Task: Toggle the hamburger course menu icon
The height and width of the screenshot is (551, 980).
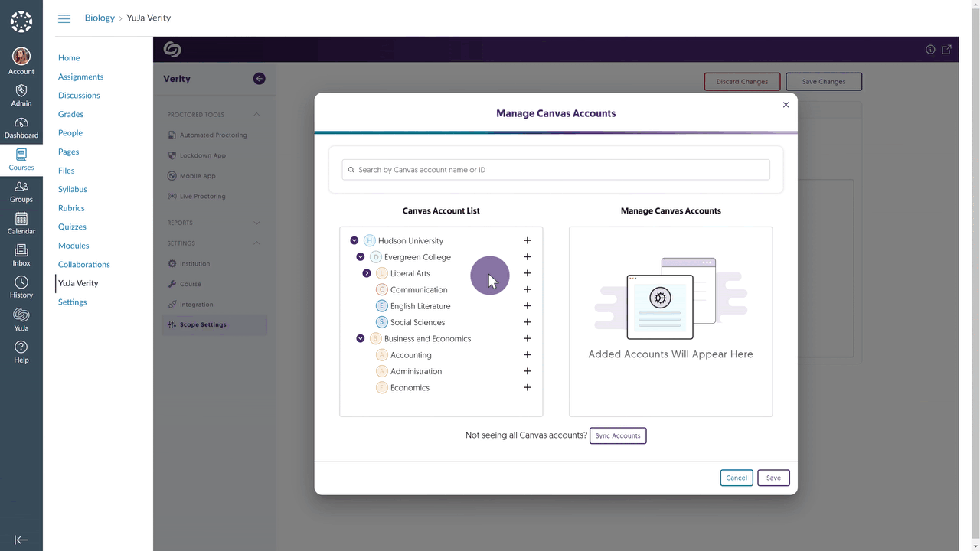Action: coord(64,18)
